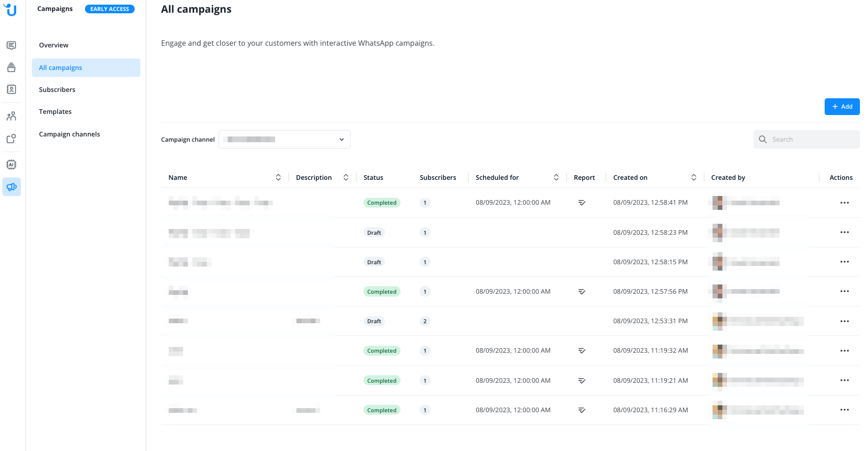This screenshot has height=451, width=868.
Task: Open Campaign channels menu link
Action: click(69, 134)
